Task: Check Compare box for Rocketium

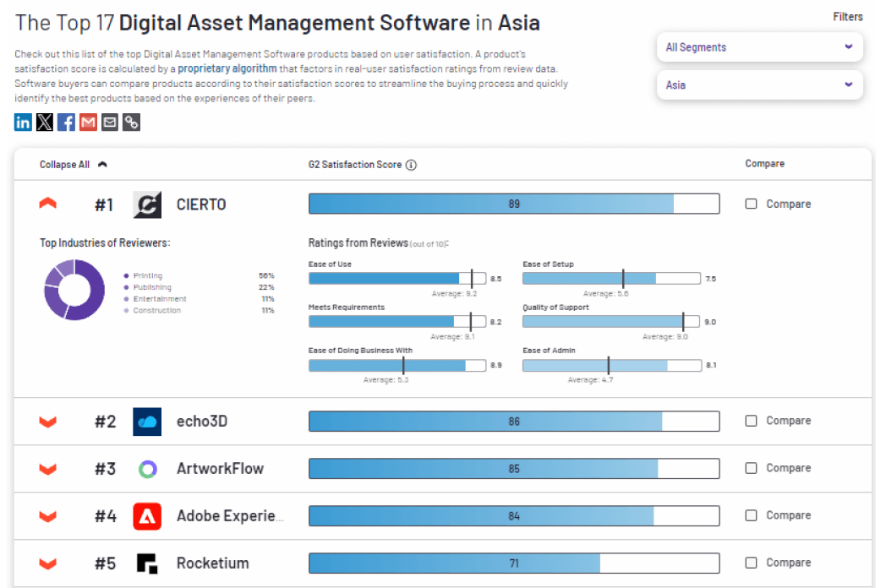Action: pos(751,563)
